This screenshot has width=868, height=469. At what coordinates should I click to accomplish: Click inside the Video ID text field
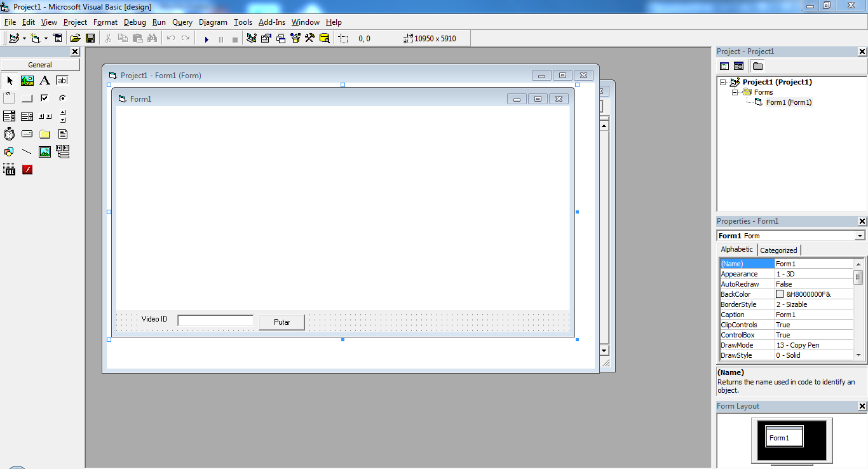(215, 320)
